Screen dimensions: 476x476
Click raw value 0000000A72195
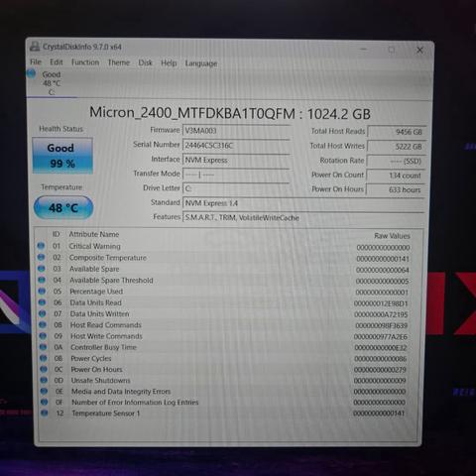point(381,314)
